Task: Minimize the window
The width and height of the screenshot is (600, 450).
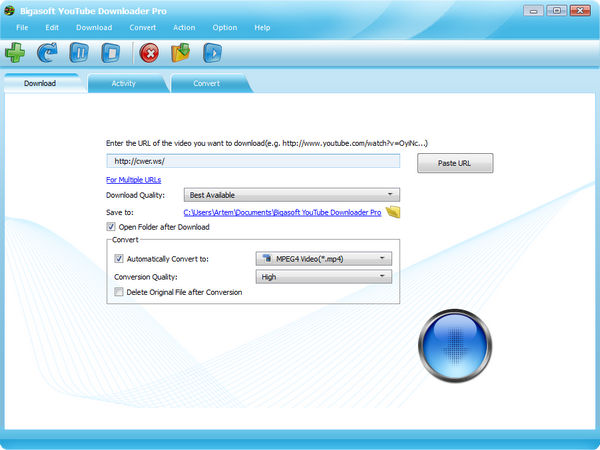Action: (533, 11)
